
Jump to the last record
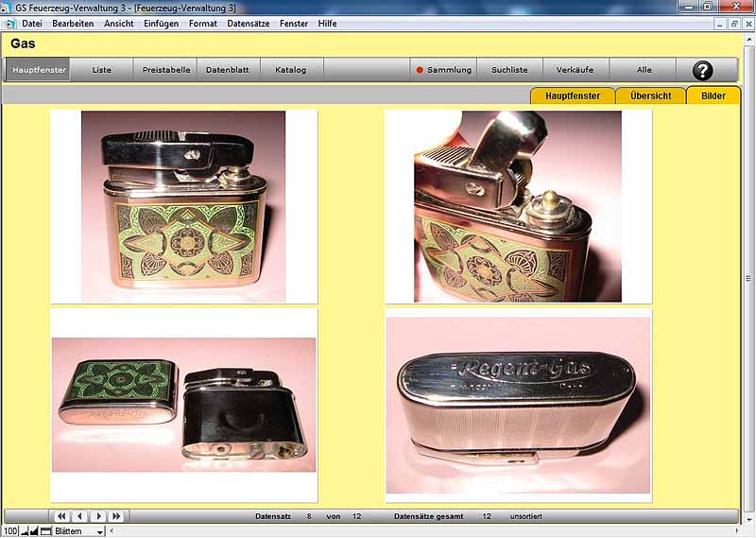116,516
